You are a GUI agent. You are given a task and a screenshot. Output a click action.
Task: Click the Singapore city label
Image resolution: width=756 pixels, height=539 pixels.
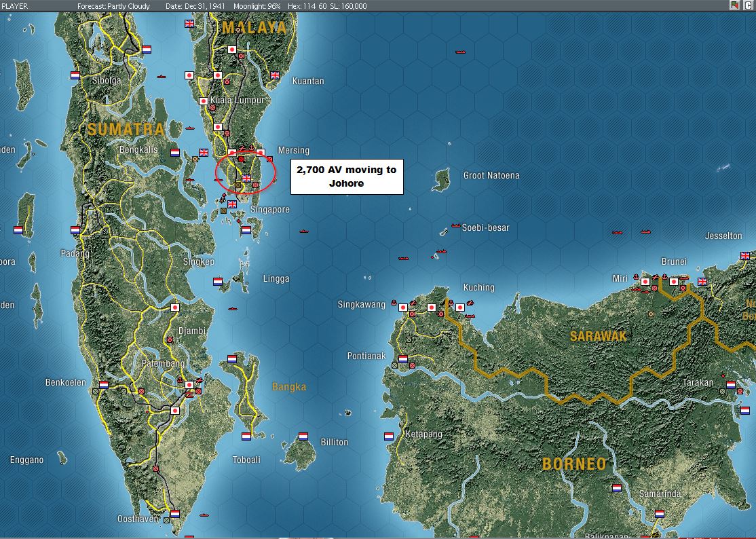pos(270,210)
